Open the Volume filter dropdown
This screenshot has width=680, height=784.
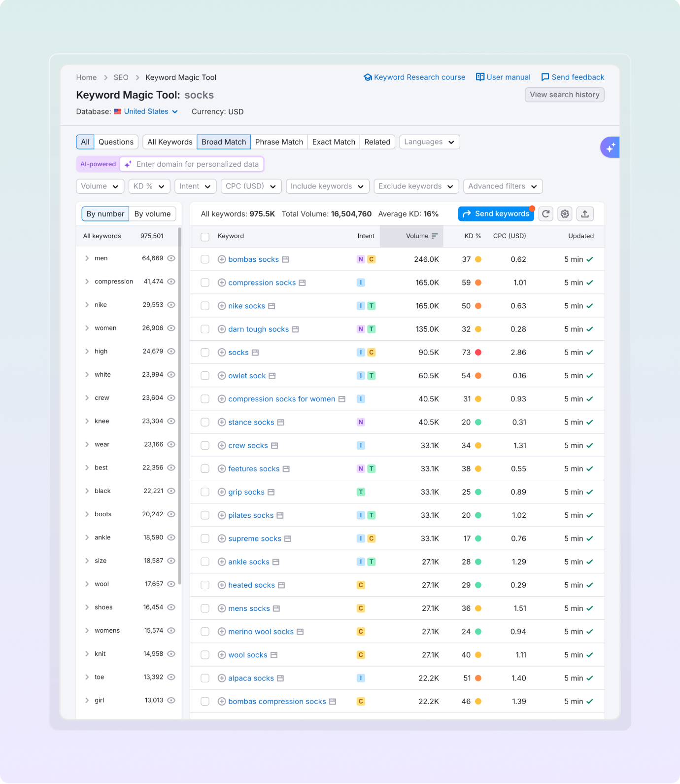pos(100,186)
